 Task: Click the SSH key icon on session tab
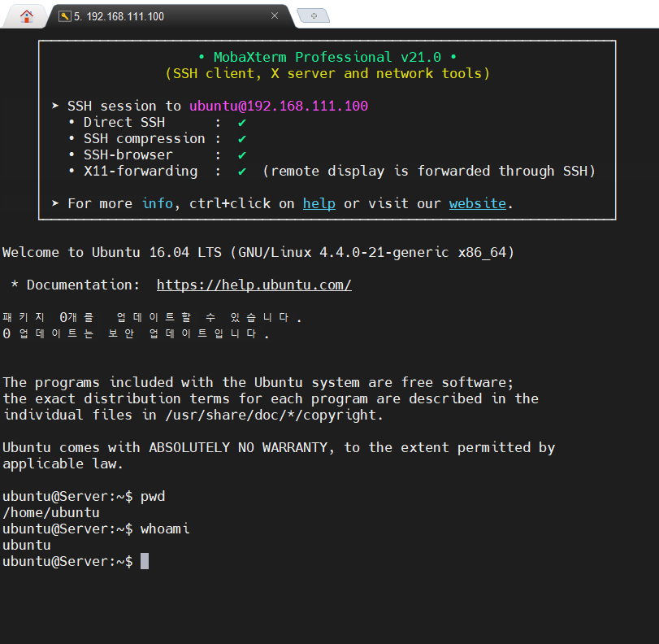click(x=65, y=16)
